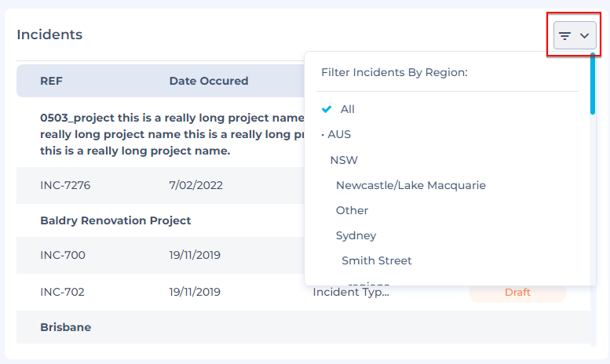The width and height of the screenshot is (610, 364).
Task: Expand the chevron arrow on filter button
Action: coord(584,36)
